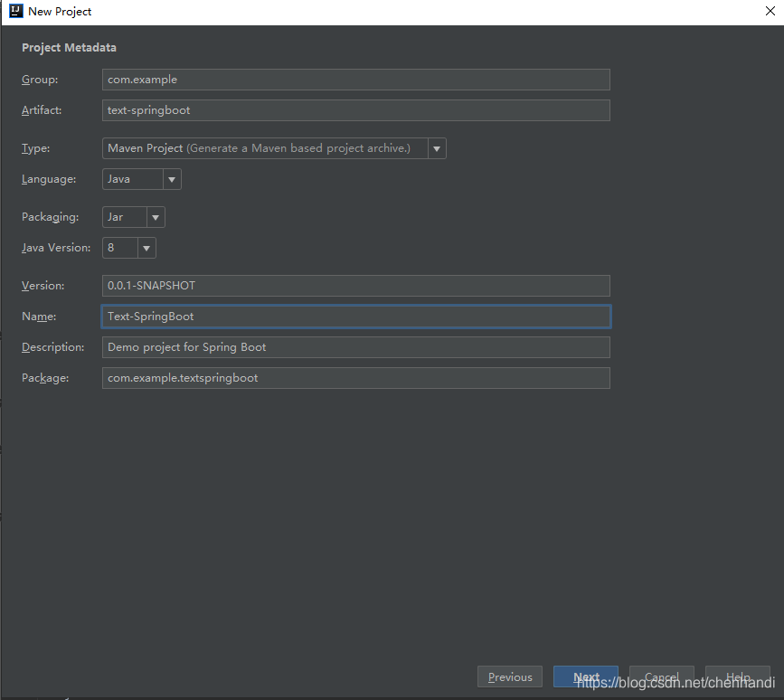Click the Cancel button
784x700 pixels.
662,676
